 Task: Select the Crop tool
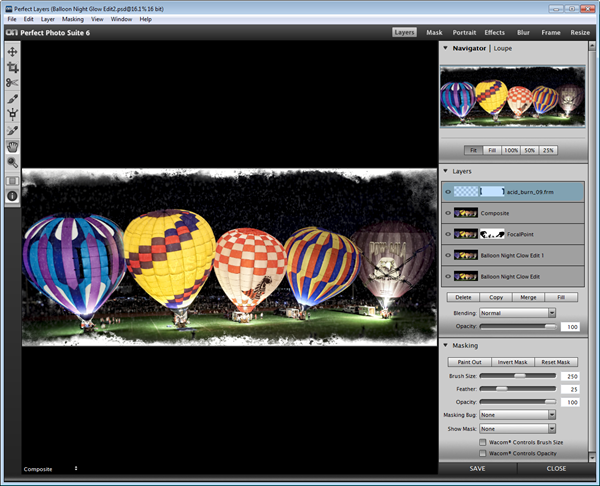(12, 67)
